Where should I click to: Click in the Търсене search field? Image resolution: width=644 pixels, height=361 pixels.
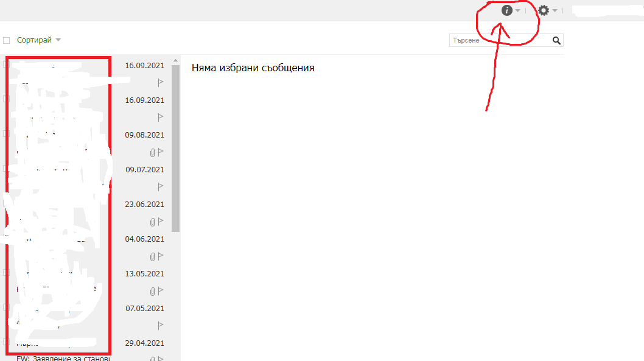[499, 41]
